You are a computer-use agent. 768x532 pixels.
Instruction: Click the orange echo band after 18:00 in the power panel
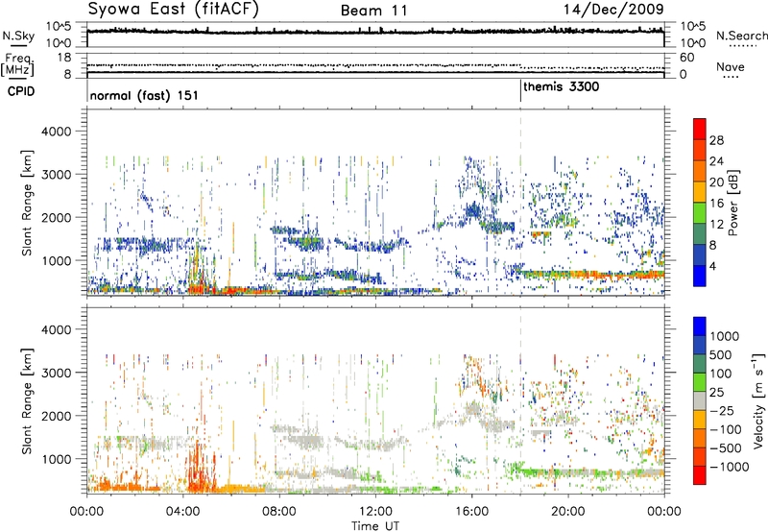pyautogui.click(x=592, y=275)
